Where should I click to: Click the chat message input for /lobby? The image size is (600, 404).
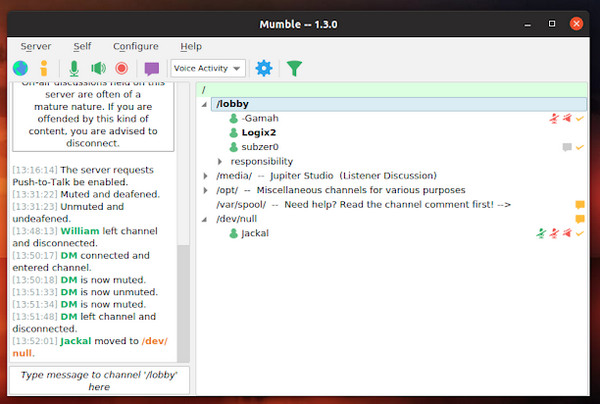[x=99, y=381]
